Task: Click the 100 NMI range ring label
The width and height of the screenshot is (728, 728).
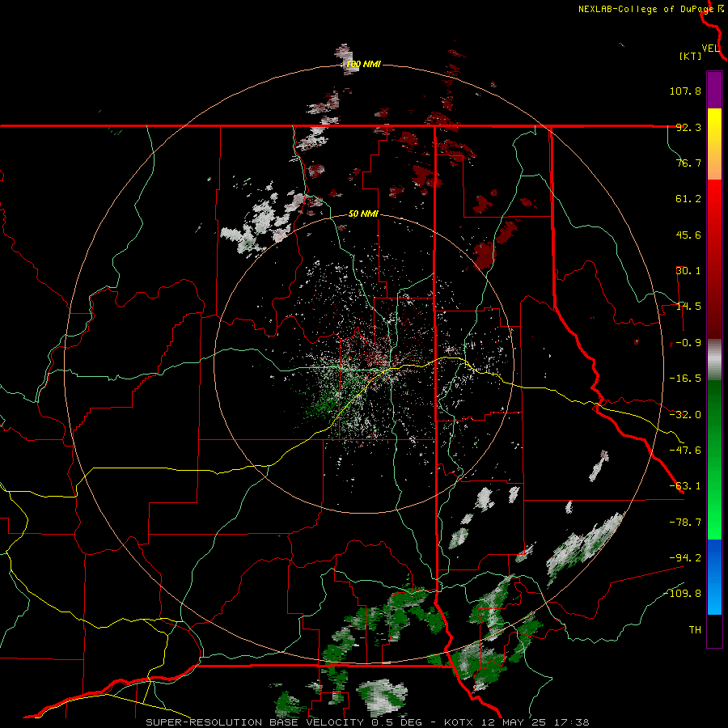Action: coord(363,64)
